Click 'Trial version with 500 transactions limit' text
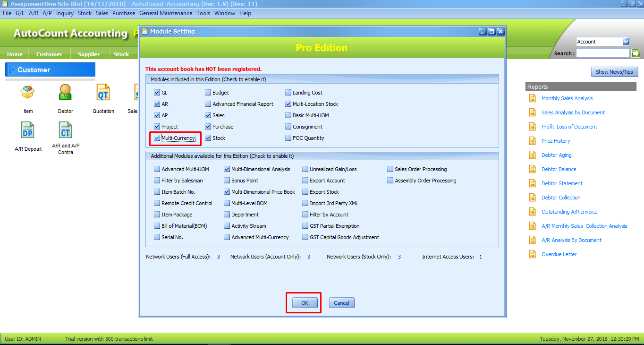 pos(109,339)
